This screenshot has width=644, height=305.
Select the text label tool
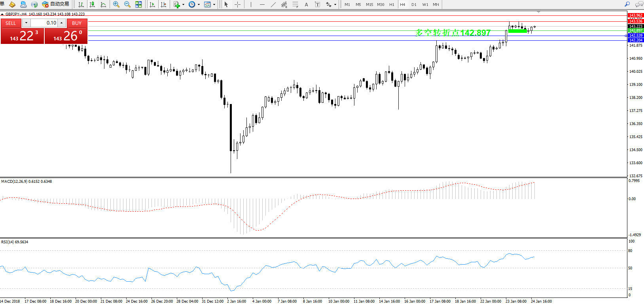click(x=306, y=4)
